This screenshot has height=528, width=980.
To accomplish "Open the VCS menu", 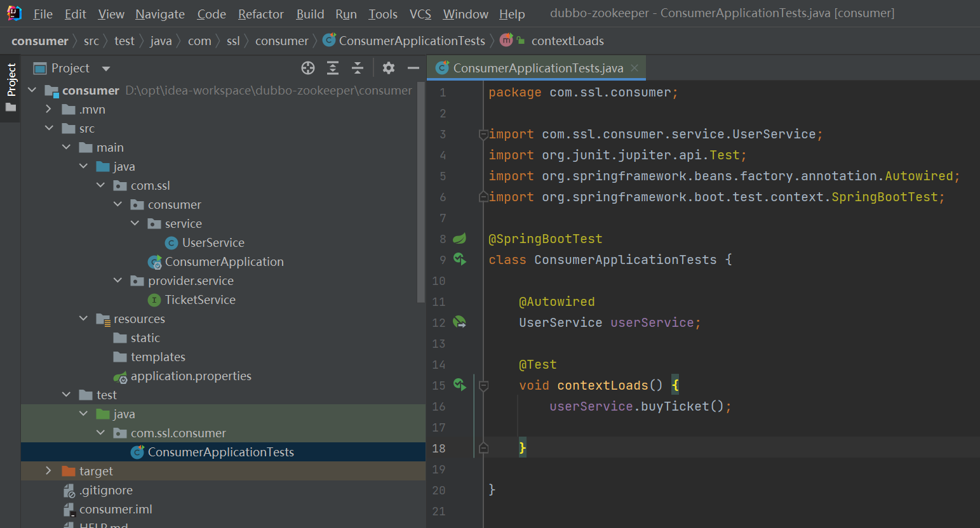I will pyautogui.click(x=420, y=14).
